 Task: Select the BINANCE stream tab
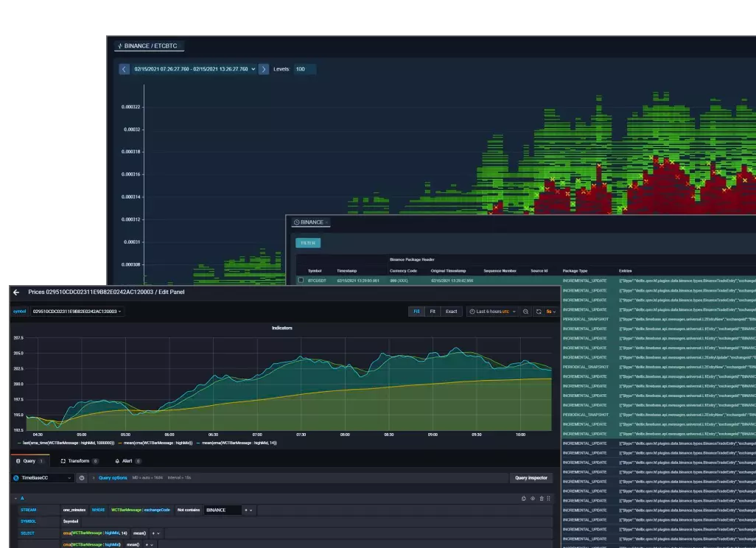pyautogui.click(x=311, y=222)
